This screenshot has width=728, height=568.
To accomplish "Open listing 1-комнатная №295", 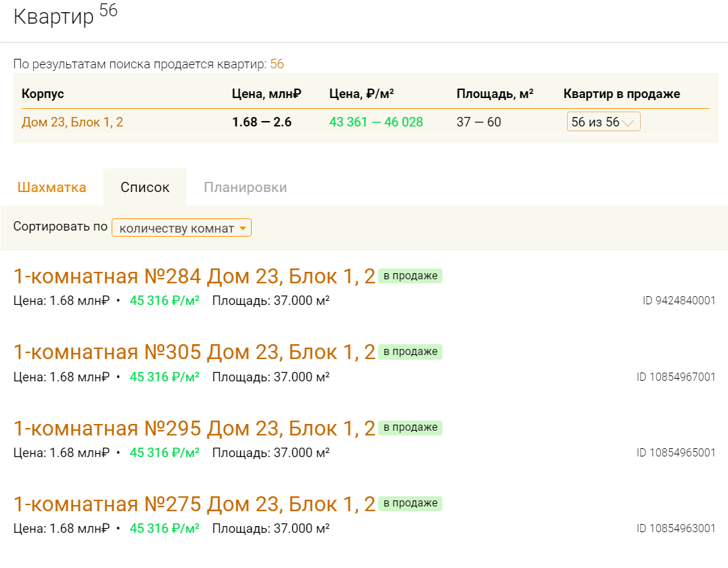I will click(194, 427).
